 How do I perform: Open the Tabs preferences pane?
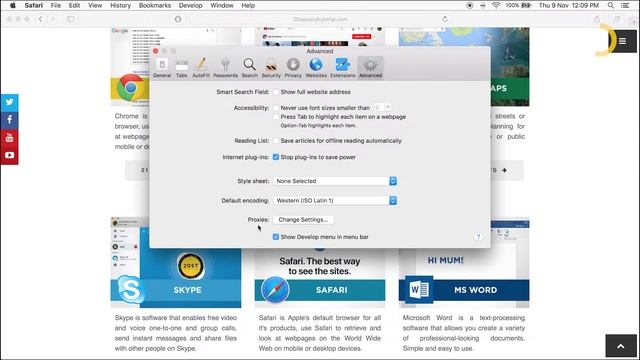[181, 68]
